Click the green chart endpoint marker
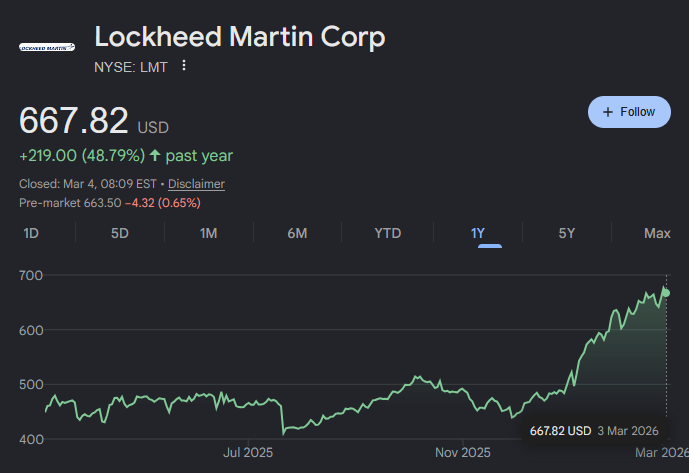 (666, 293)
